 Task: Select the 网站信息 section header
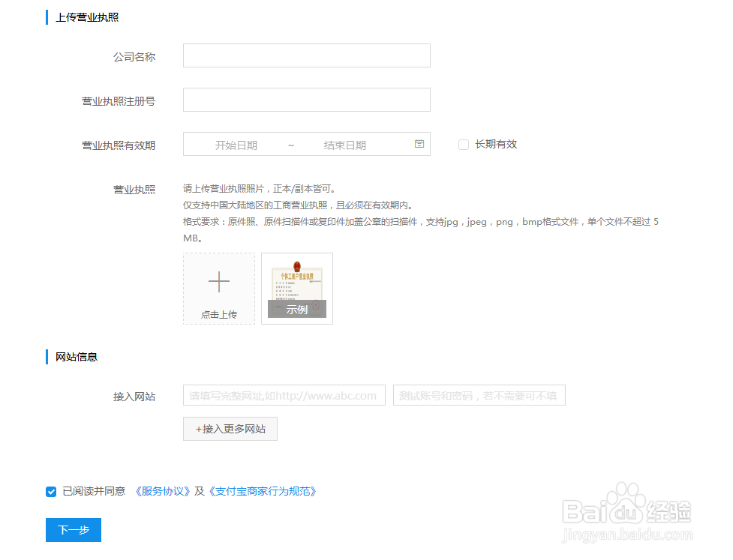pos(77,356)
